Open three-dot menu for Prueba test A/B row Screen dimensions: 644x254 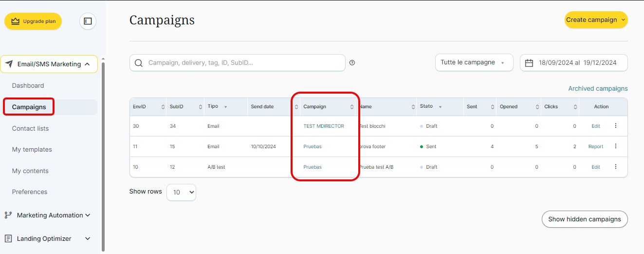click(x=615, y=167)
